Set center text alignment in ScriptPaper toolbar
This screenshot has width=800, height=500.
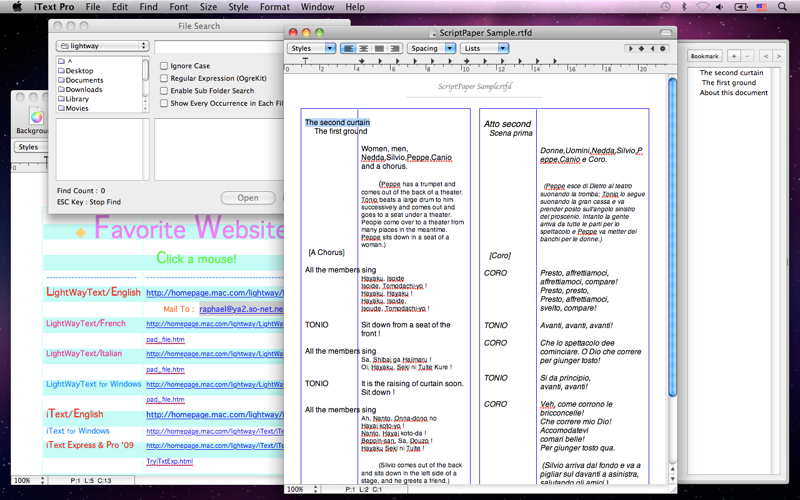(364, 48)
